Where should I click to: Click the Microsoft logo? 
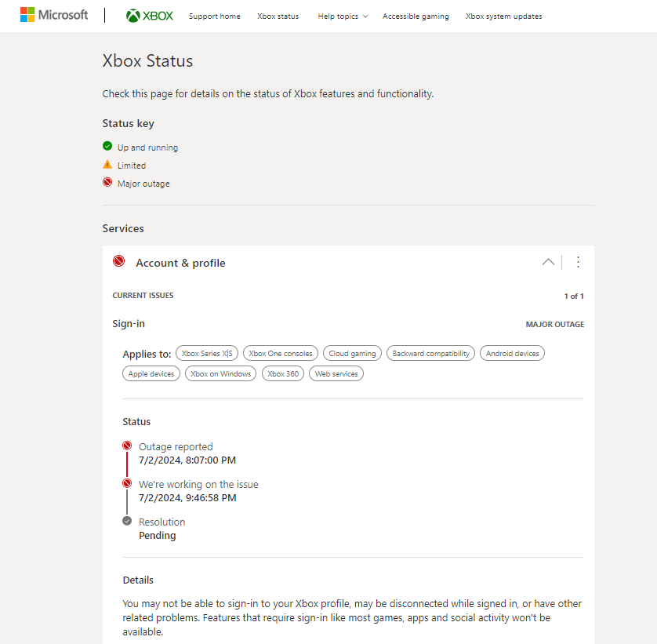click(x=54, y=15)
